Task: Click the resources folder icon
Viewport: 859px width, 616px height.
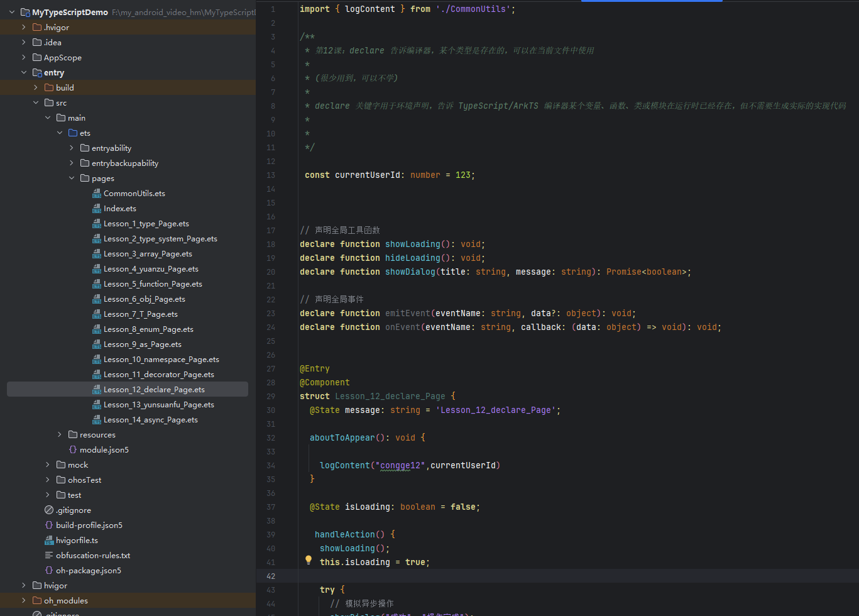Action: [x=73, y=435]
